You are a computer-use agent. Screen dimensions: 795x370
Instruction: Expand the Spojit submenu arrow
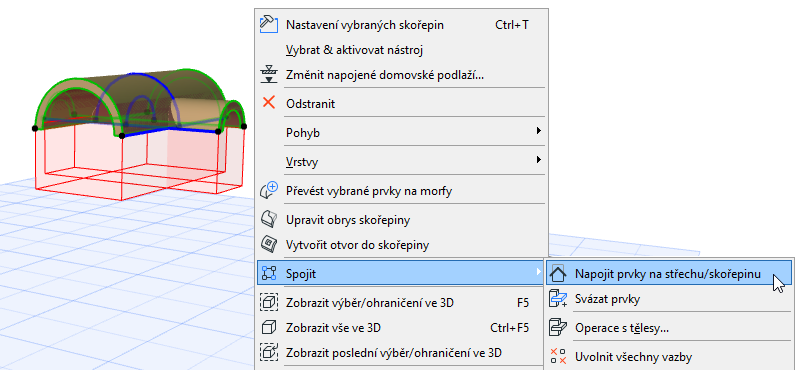tap(538, 273)
